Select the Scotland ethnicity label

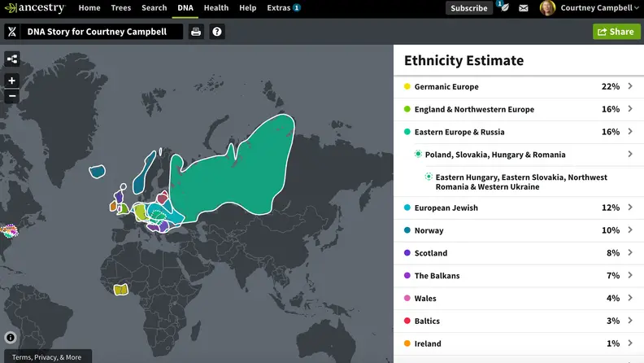tap(431, 253)
